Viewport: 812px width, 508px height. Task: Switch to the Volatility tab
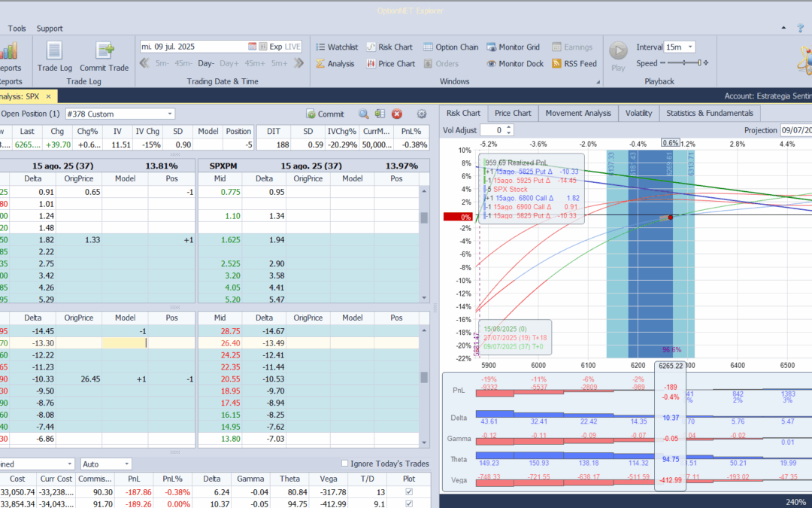point(638,113)
